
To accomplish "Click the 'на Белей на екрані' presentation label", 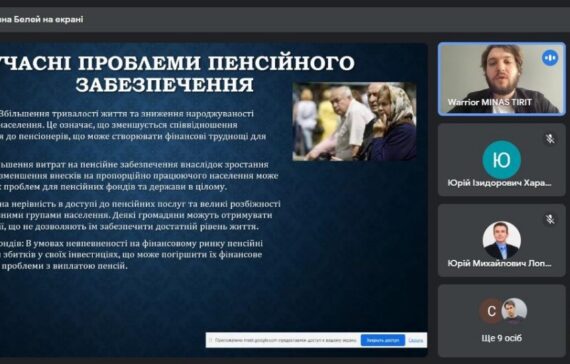I will 41,19.
